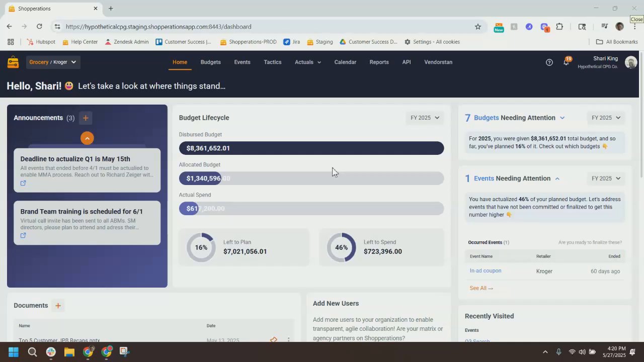Click the browser address bar URL
The height and width of the screenshot is (362, 644).
158,27
